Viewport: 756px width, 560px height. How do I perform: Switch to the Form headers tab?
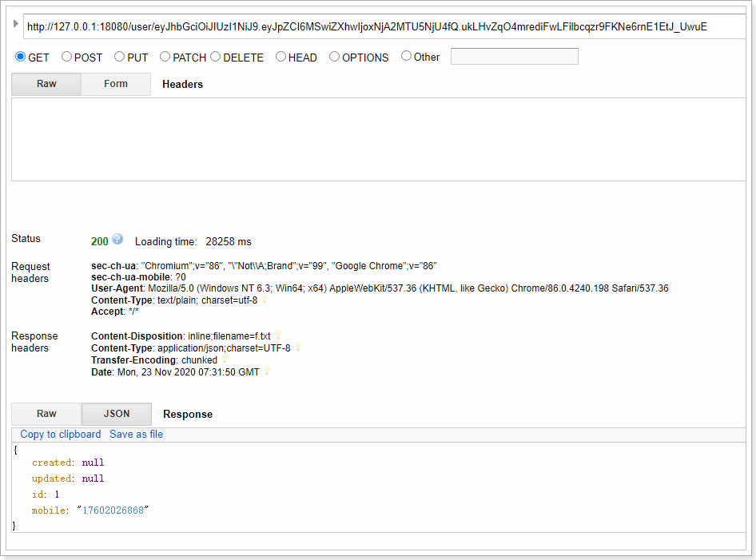[x=116, y=84]
